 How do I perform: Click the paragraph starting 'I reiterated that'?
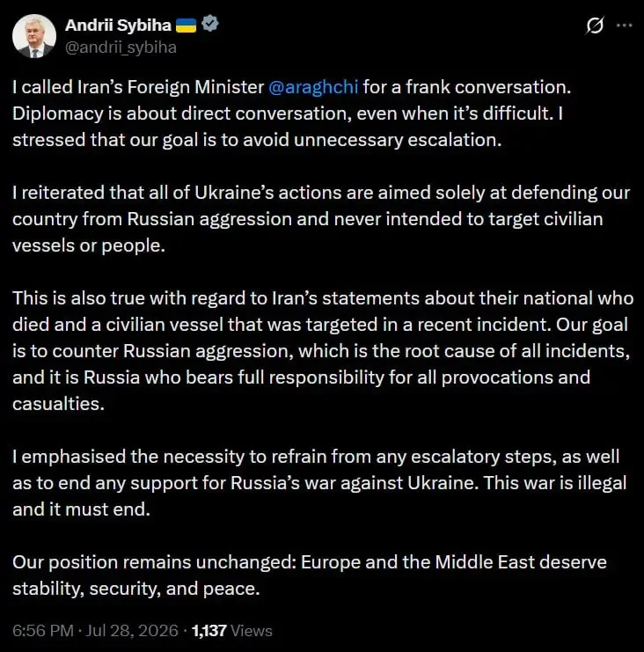pos(321,219)
